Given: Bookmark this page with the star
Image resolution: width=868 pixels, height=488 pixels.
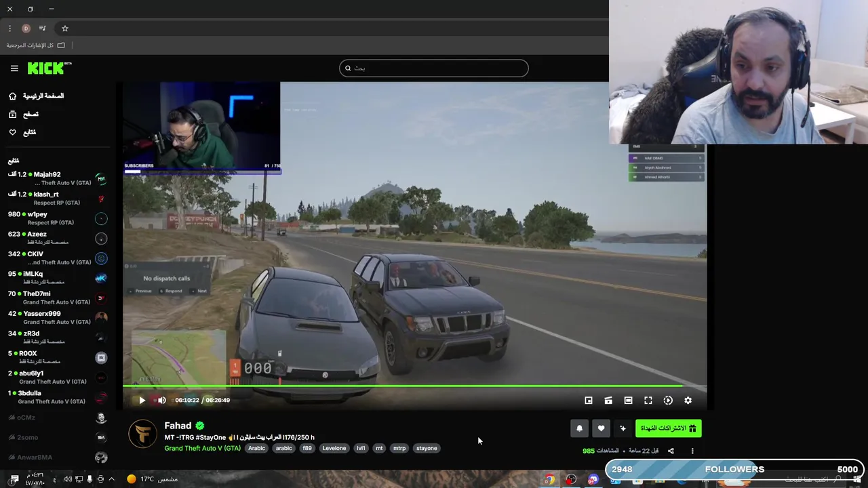Looking at the screenshot, I should [x=65, y=28].
